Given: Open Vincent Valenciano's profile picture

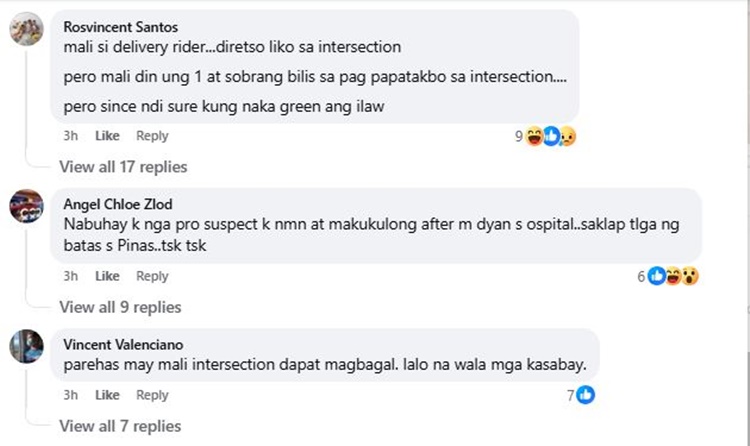Looking at the screenshot, I should pos(26,347).
